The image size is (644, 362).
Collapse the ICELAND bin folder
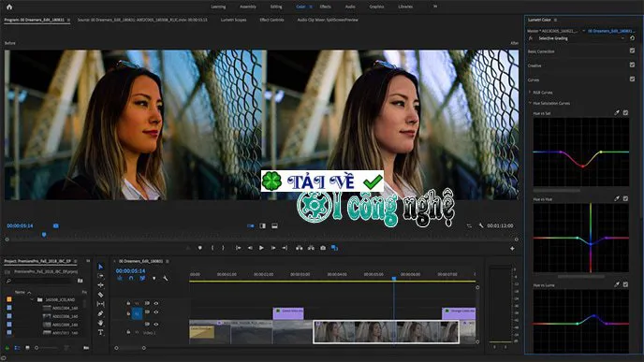pyautogui.click(x=32, y=299)
